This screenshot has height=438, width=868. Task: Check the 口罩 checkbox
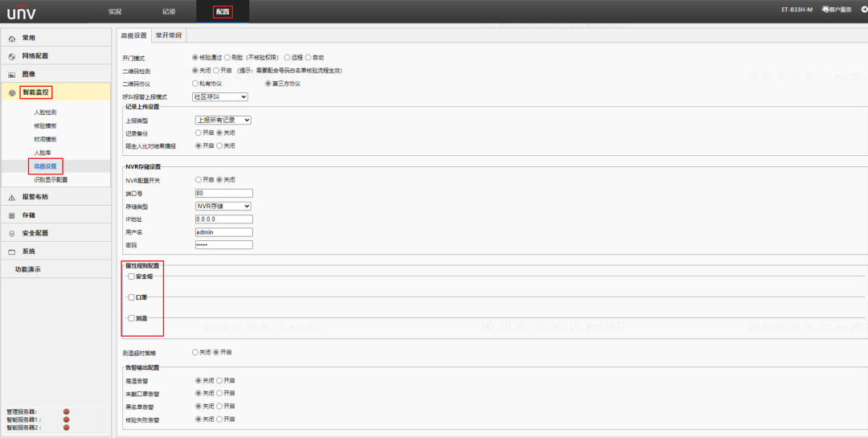[131, 297]
